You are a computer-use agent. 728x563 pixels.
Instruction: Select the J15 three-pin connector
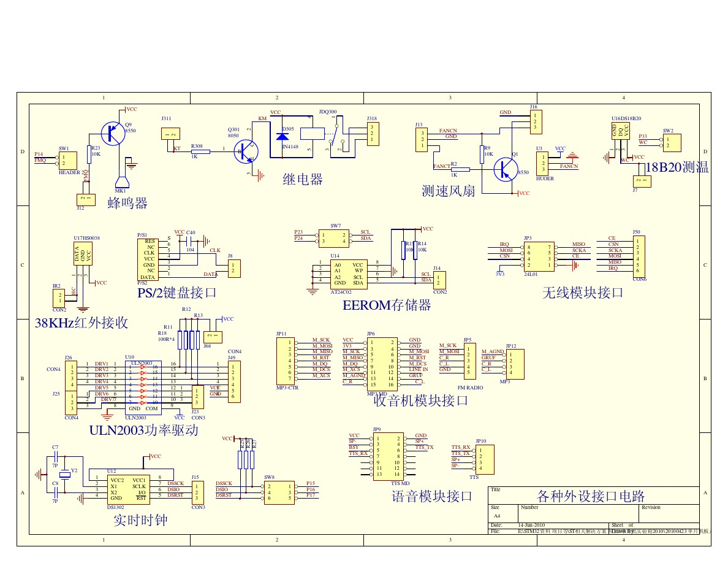[198, 492]
